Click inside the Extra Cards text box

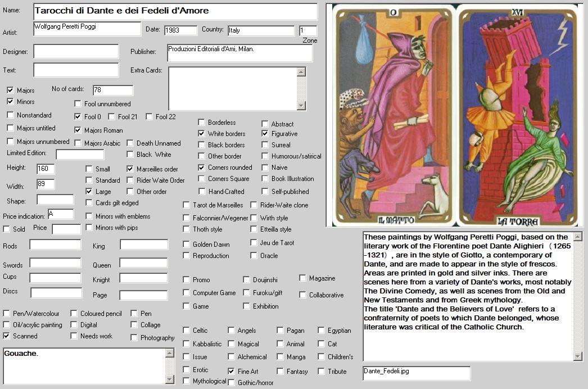pos(233,88)
